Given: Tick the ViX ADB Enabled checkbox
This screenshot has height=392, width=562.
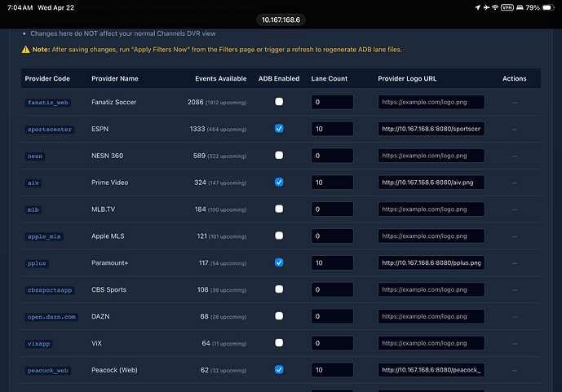Looking at the screenshot, I should coord(279,343).
